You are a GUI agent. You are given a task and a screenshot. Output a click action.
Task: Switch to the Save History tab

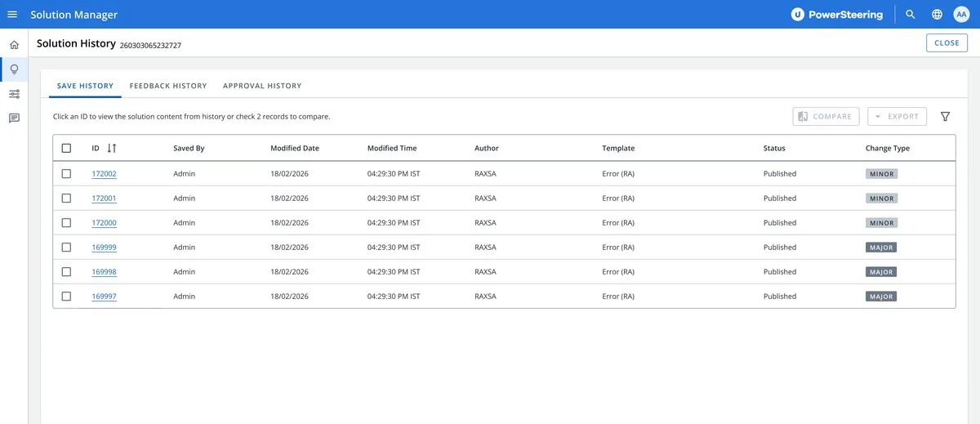point(85,86)
